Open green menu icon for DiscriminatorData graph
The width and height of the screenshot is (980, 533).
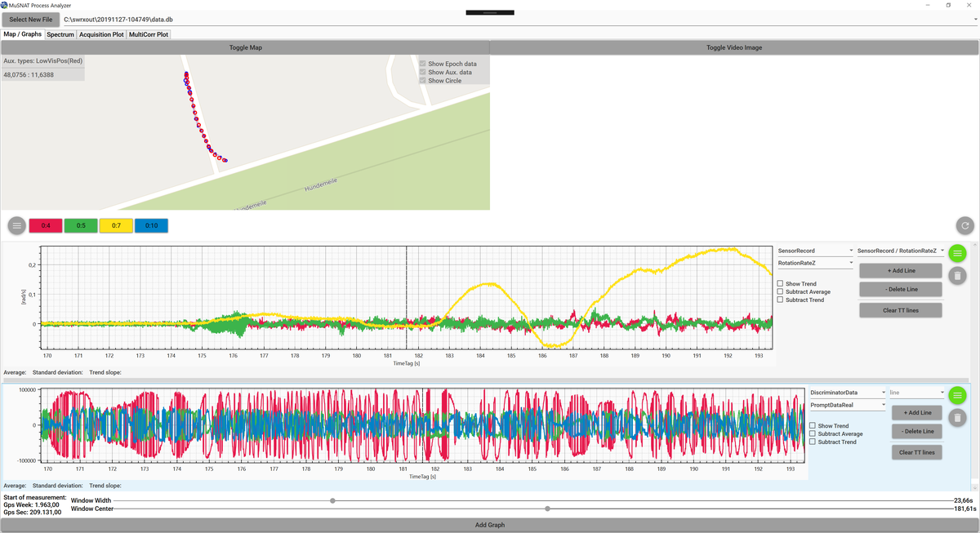[x=957, y=395]
